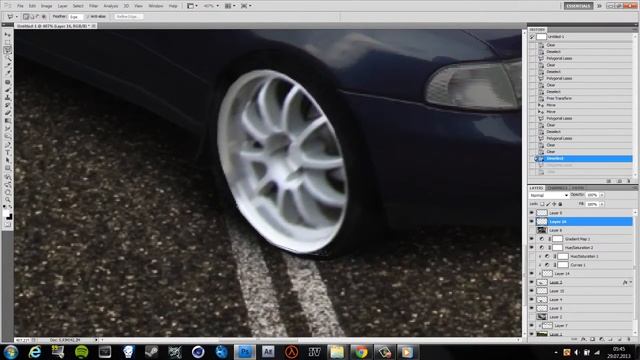Screen dimensions: 640x360
Task: Hide the Gradient Map 1 layer
Action: pos(531,239)
